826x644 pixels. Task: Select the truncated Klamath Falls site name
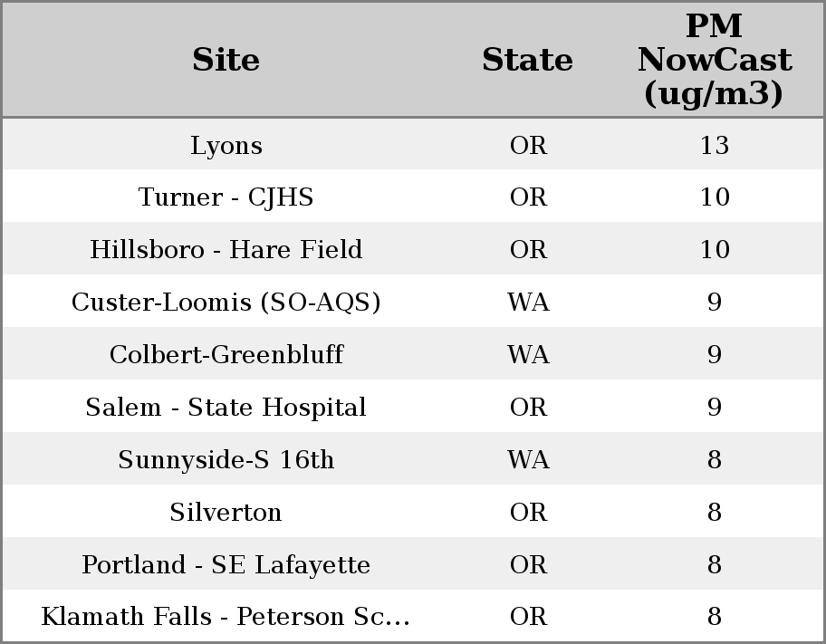226,617
